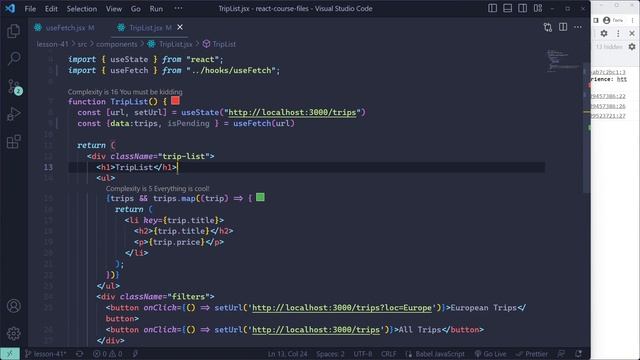The height and width of the screenshot is (360, 640).
Task: Open the Accounts menu icon
Action: (13, 306)
